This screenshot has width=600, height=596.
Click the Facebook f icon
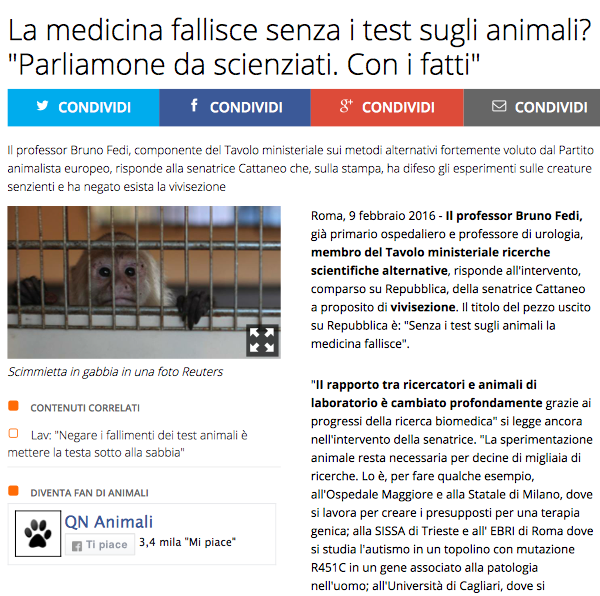[194, 105]
